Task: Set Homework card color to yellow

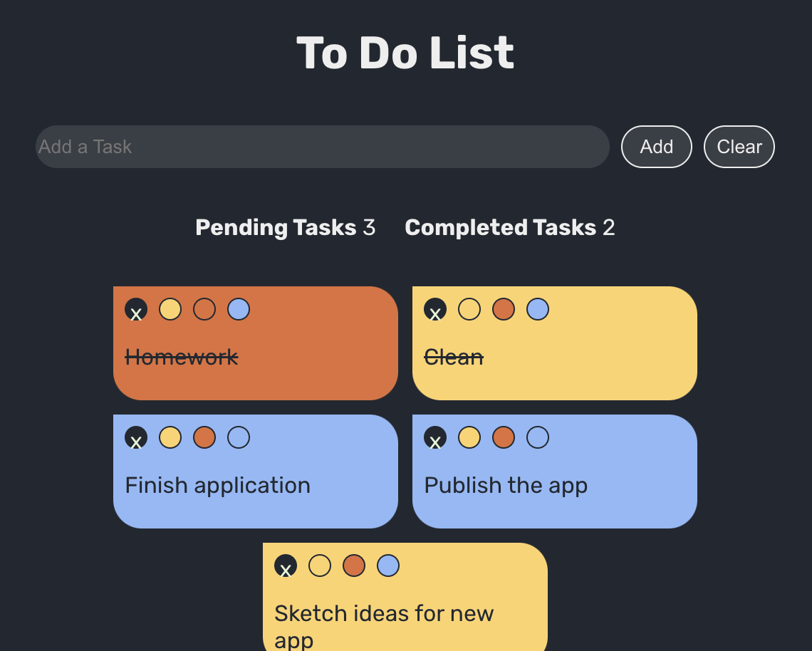Action: (170, 309)
